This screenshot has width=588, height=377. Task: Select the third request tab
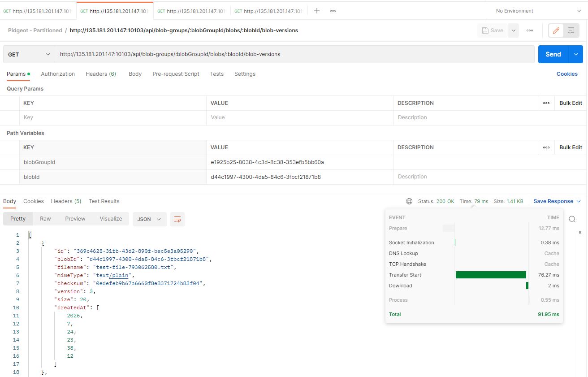(x=192, y=11)
